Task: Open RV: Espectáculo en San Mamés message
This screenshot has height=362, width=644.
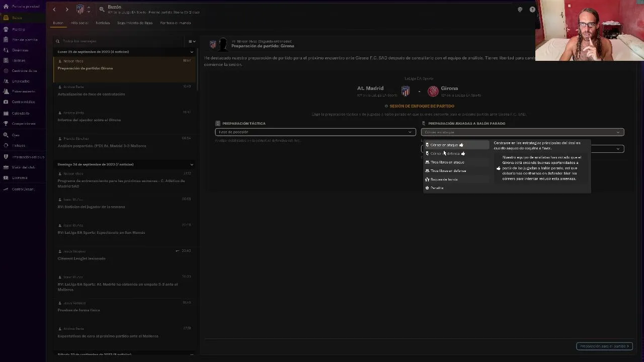Action: pyautogui.click(x=124, y=233)
